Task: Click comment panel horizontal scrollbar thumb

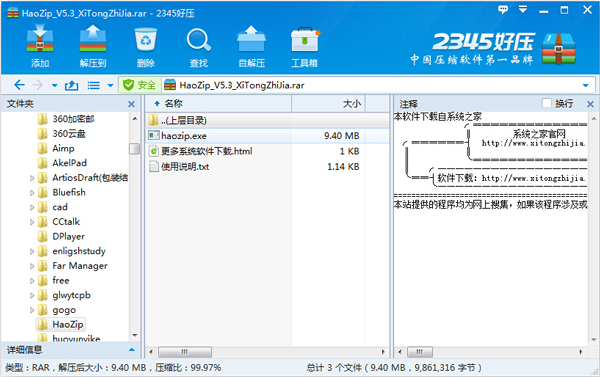Action: pos(420,351)
